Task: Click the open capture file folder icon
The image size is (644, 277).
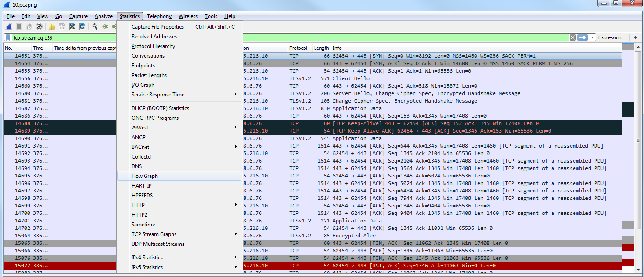Action: 51,27
